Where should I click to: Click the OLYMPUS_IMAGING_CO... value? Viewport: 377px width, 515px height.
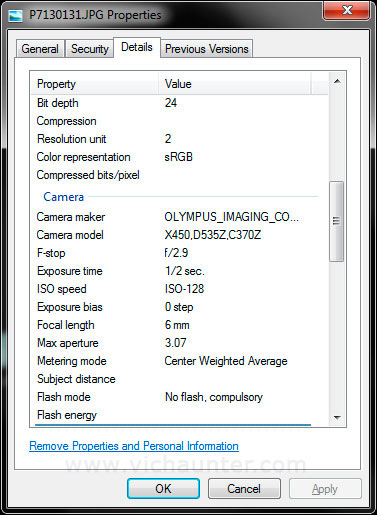pyautogui.click(x=231, y=217)
